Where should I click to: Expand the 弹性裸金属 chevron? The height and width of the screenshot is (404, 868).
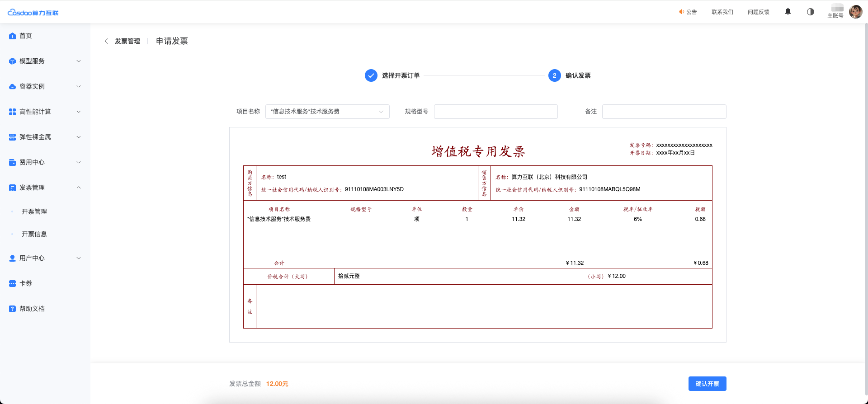pos(79,137)
